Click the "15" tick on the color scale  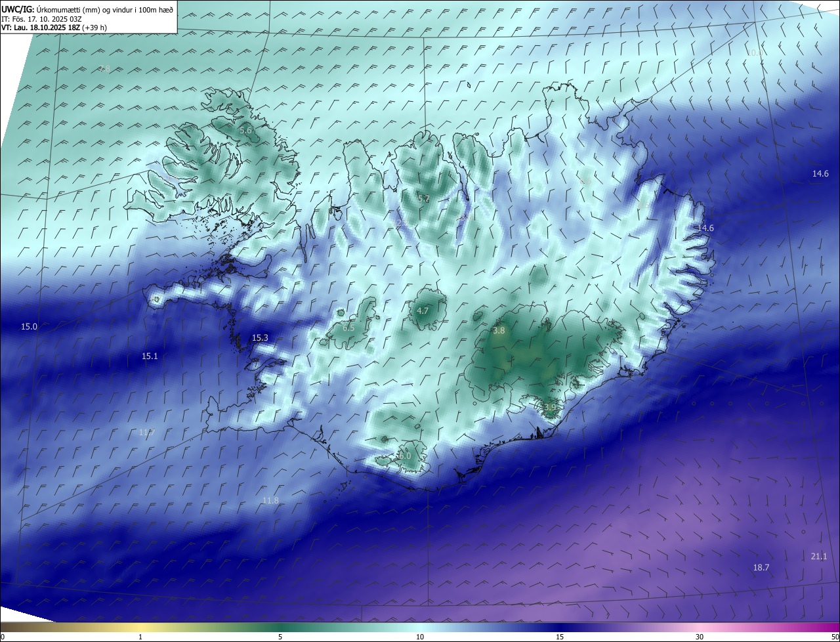560,637
